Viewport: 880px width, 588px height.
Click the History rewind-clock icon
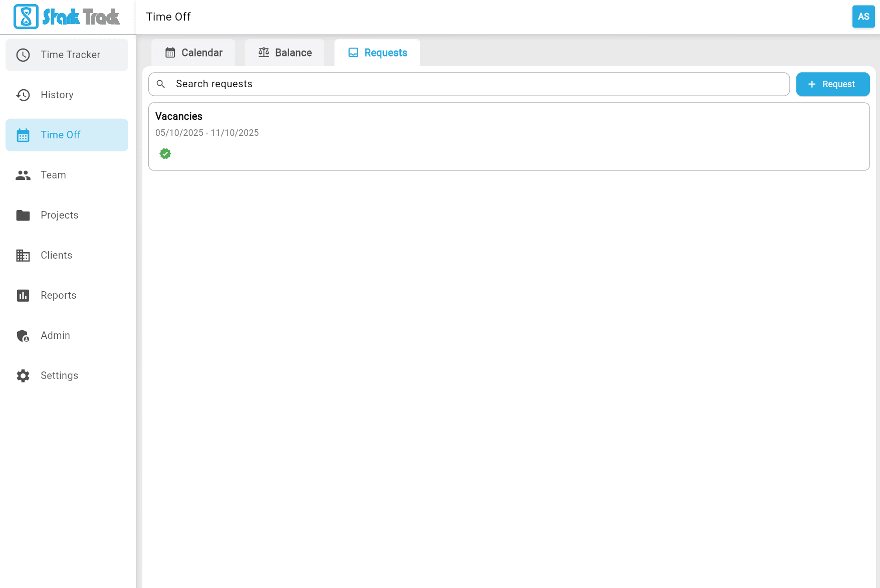[23, 95]
